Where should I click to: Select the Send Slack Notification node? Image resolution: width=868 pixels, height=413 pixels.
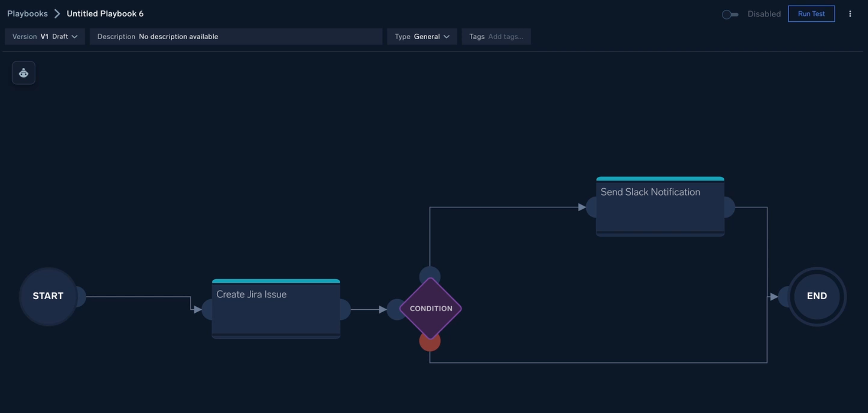(660, 206)
